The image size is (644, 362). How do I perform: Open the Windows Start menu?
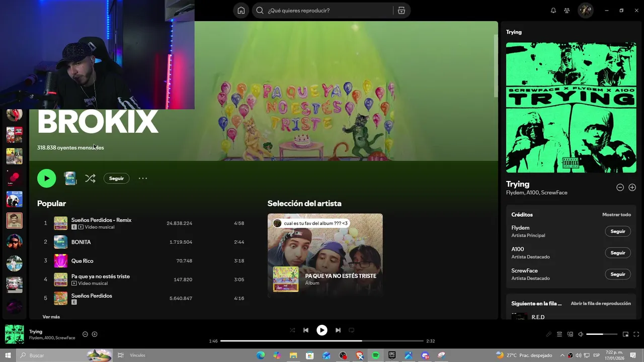[8, 355]
